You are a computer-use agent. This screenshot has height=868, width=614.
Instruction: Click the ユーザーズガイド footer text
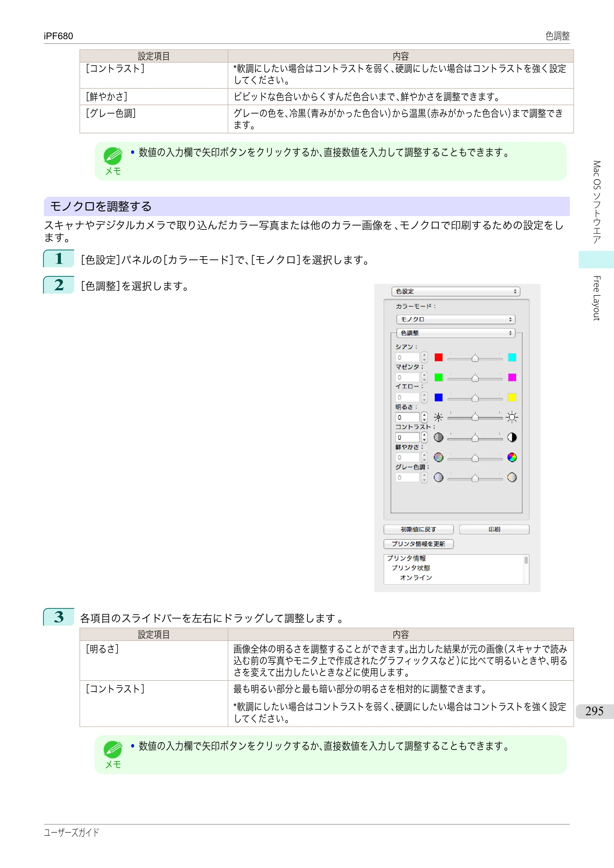point(71,832)
